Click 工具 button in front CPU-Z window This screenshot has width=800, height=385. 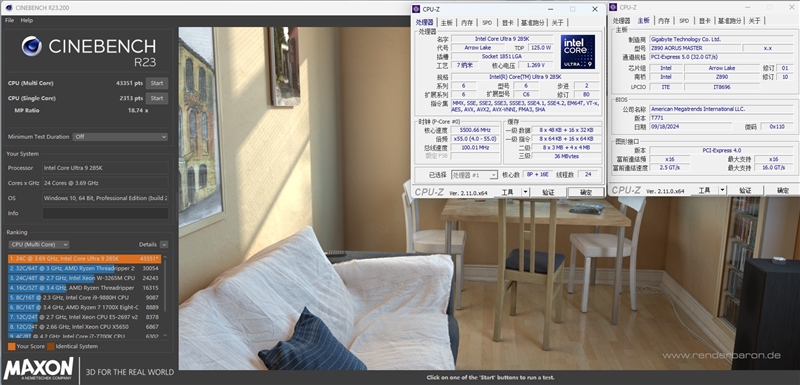pyautogui.click(x=508, y=192)
